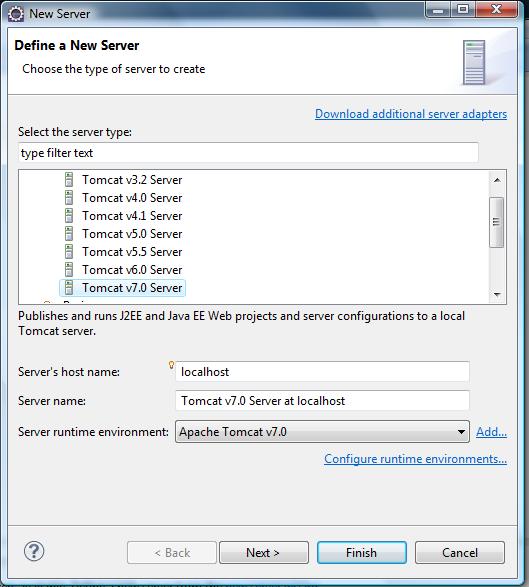Click Download additional server adapters link
529x587 pixels.
(411, 114)
